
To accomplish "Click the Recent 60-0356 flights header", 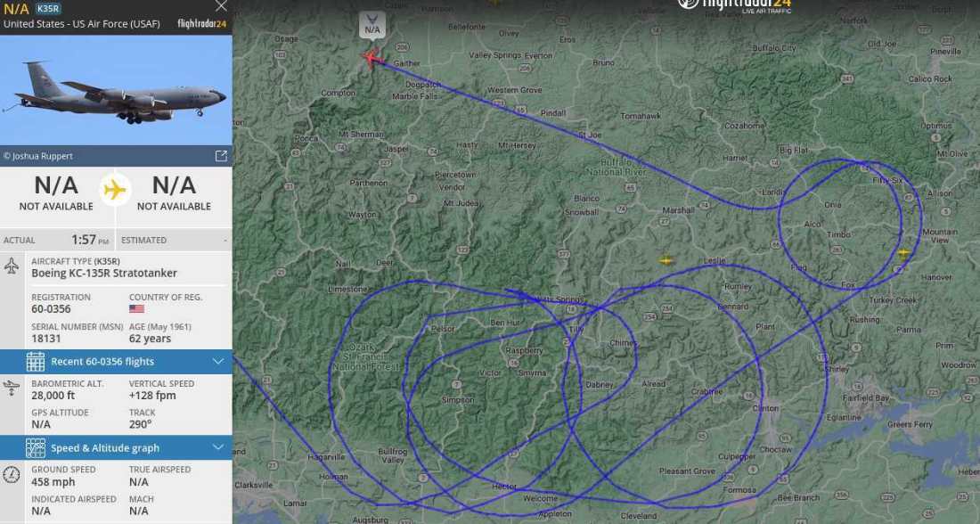I will 116,362.
